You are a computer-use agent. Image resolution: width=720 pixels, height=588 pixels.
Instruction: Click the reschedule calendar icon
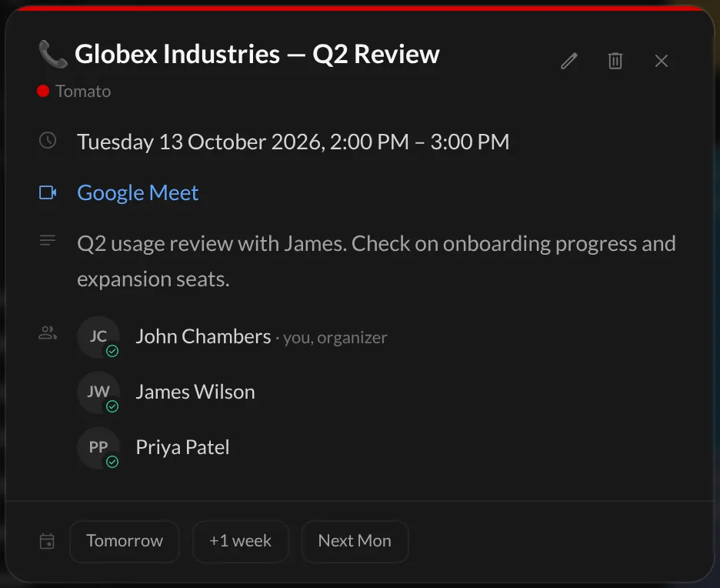(x=47, y=541)
